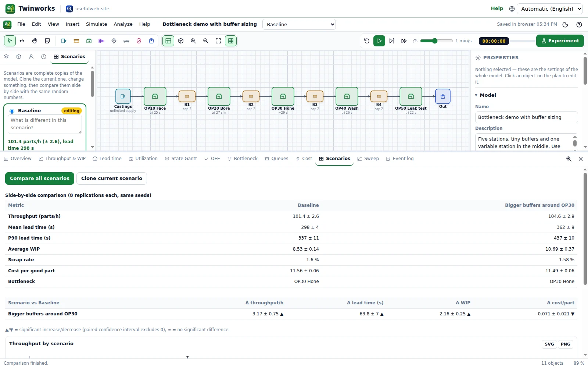This screenshot has width=588, height=368.
Task: Click the inspection shield tool icon
Action: pos(139,41)
